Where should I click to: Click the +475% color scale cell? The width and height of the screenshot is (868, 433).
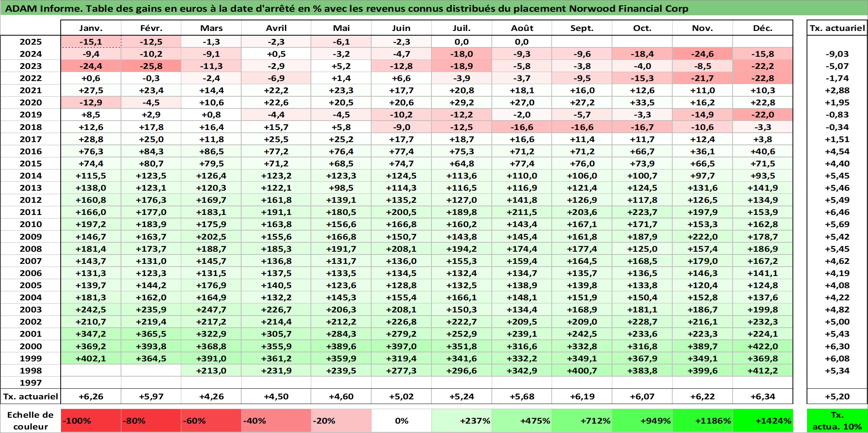pos(522,421)
